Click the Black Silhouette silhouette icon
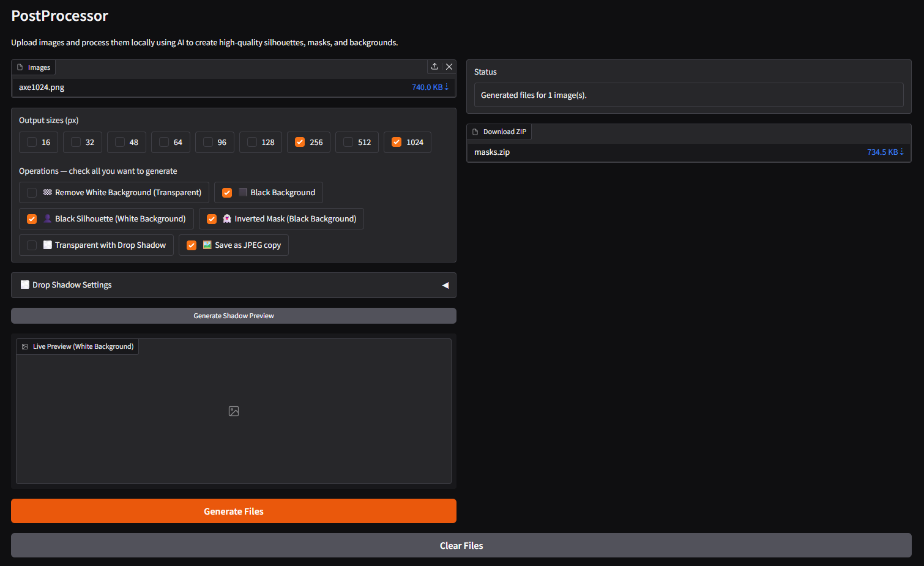This screenshot has width=924, height=566. click(48, 218)
